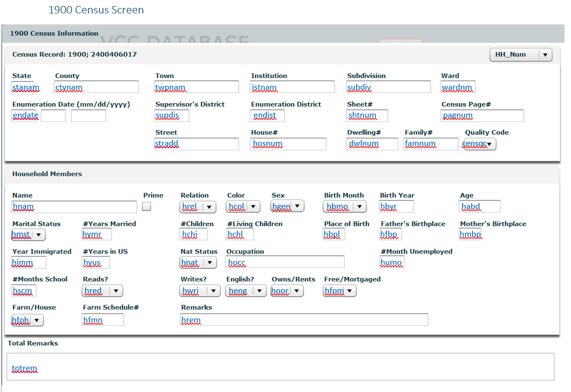Tick the Prime checkbox
Viewport: 571px width, 392px height.
146,207
